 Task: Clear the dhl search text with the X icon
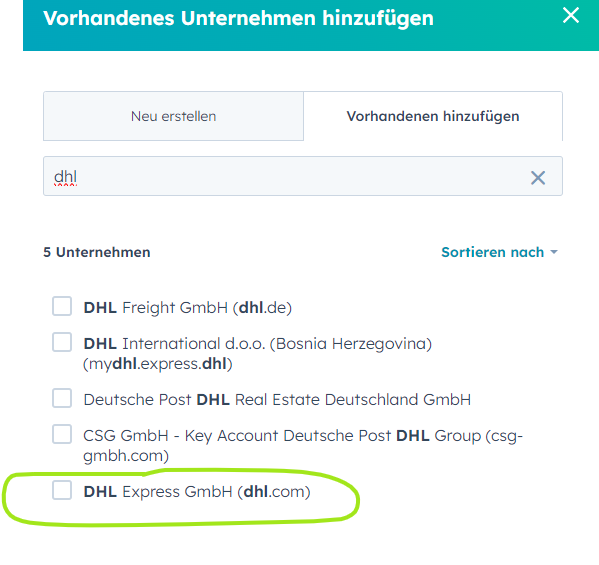[538, 178]
